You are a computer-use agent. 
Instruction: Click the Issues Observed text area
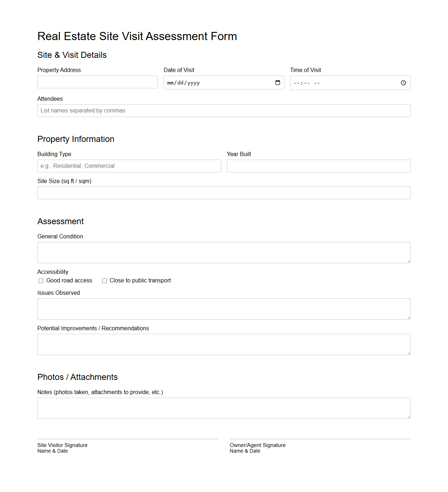click(224, 309)
